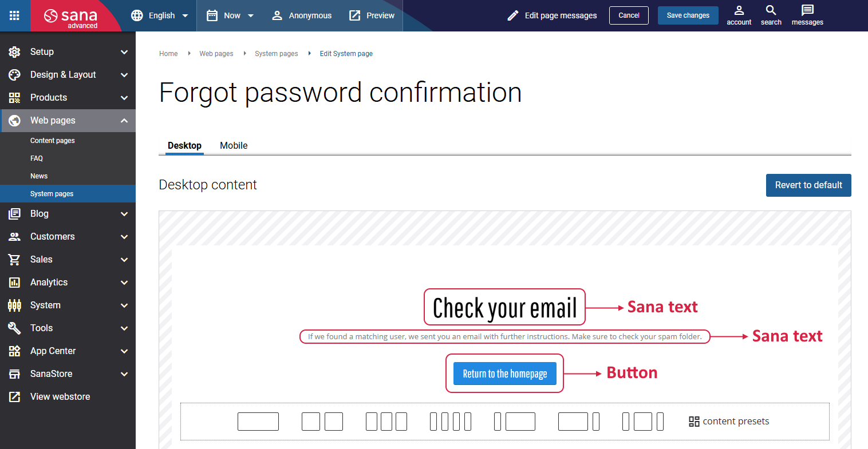Click the Edit page messages pencil icon
The image size is (868, 449).
[x=513, y=15]
